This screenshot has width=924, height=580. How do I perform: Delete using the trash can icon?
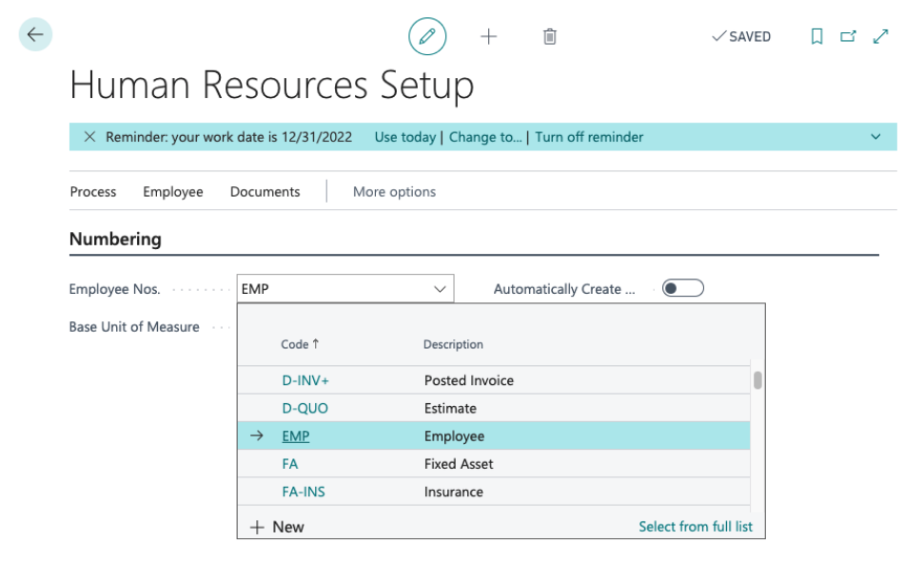549,36
